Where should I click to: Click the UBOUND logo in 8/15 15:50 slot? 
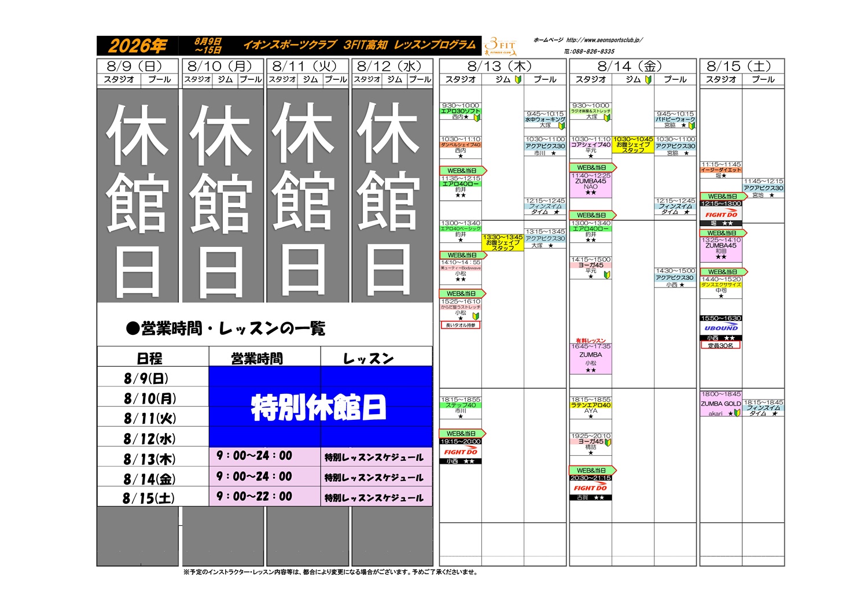tap(721, 328)
